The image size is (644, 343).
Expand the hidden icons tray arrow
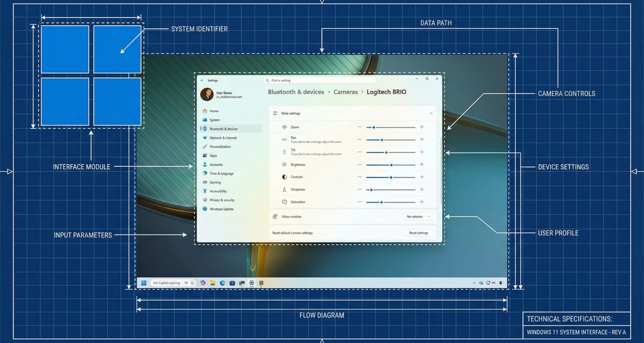[474, 283]
